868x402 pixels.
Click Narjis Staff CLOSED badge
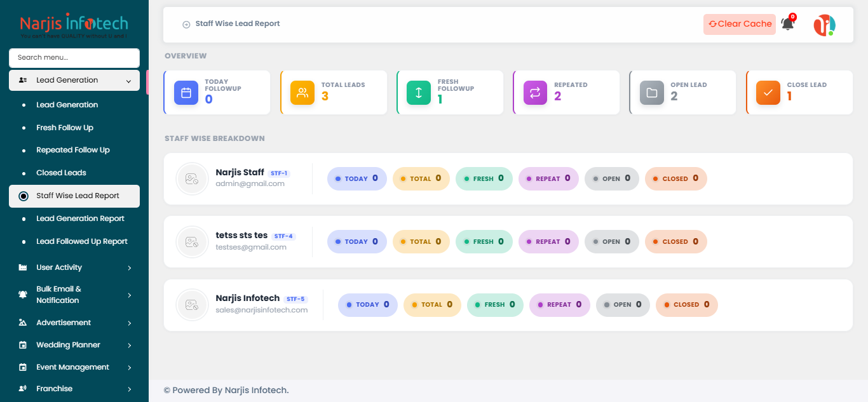pyautogui.click(x=676, y=178)
